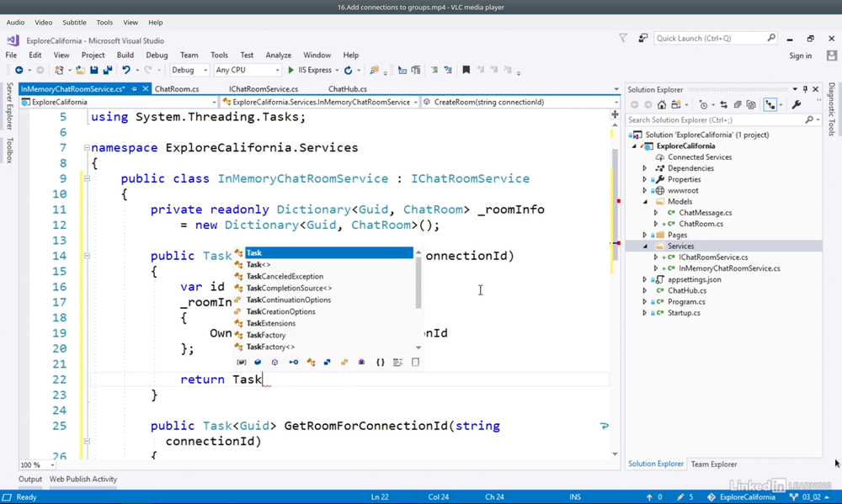The height and width of the screenshot is (504, 842).
Task: Open Properties wrench icon in Solution Explorer
Action: 797,104
